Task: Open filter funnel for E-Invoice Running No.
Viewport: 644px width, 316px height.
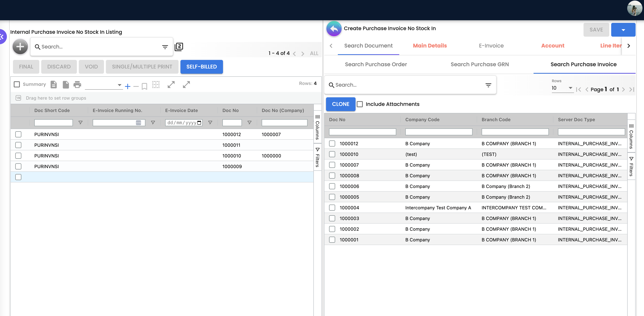Action: 153,123
